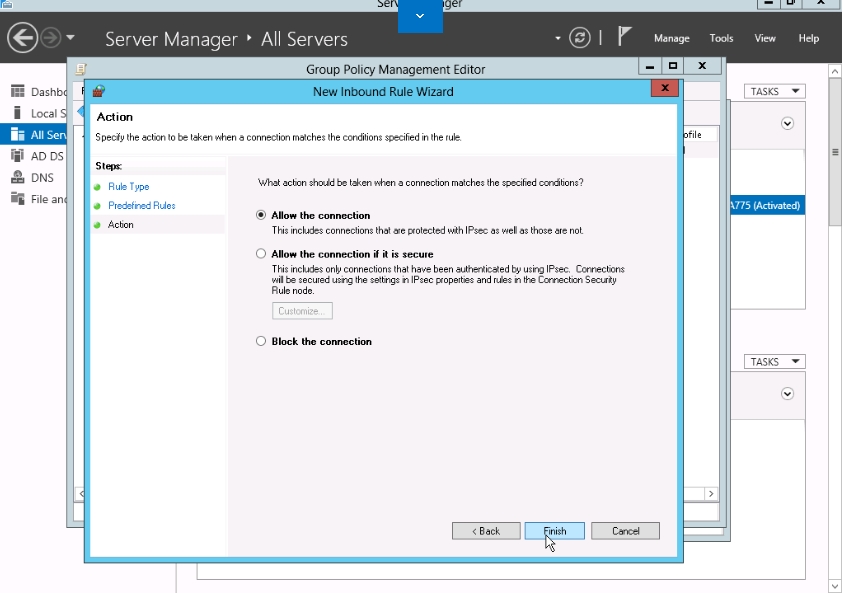Open the lower TASKS dropdown
The image size is (843, 593).
point(775,362)
